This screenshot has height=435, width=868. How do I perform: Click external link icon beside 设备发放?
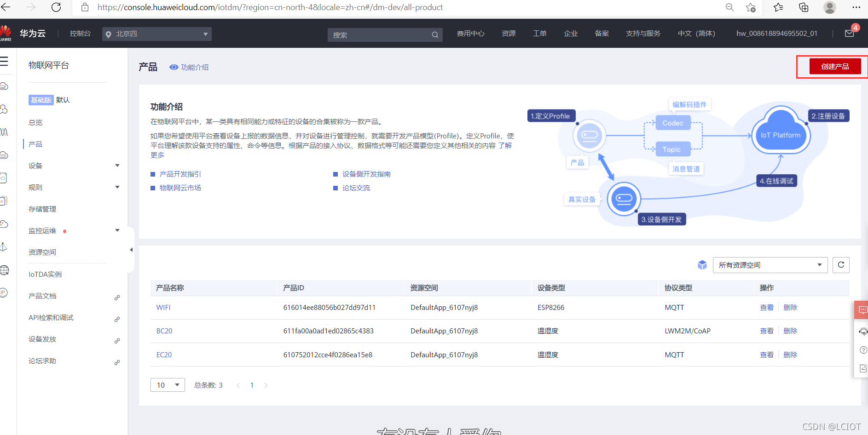tap(117, 341)
